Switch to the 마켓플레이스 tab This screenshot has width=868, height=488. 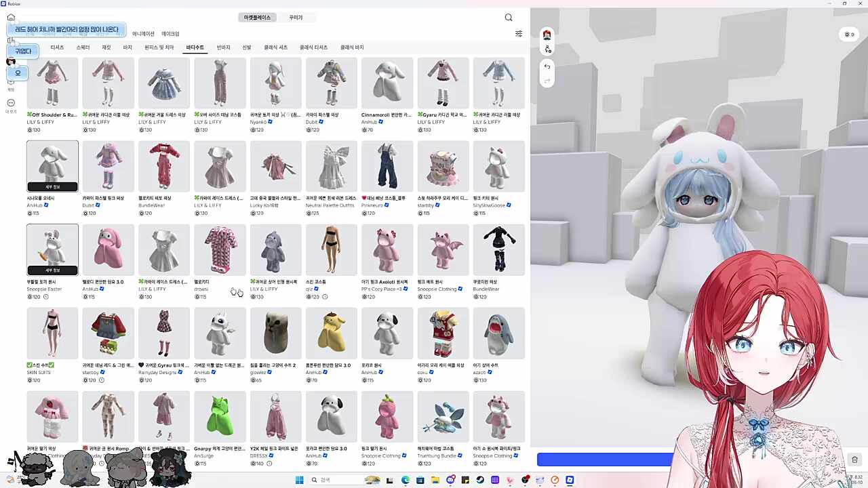pos(257,18)
